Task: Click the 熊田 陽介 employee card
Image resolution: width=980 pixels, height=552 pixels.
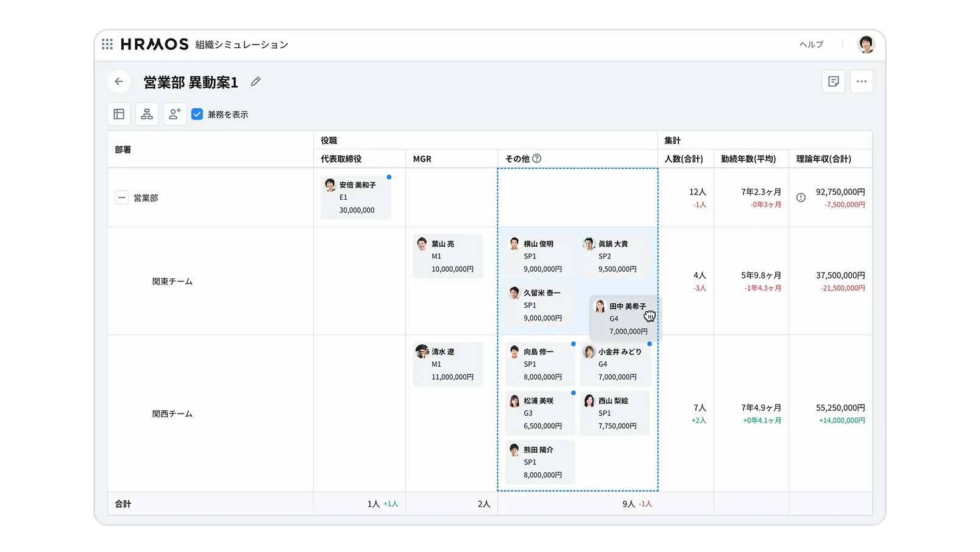Action: [x=540, y=462]
